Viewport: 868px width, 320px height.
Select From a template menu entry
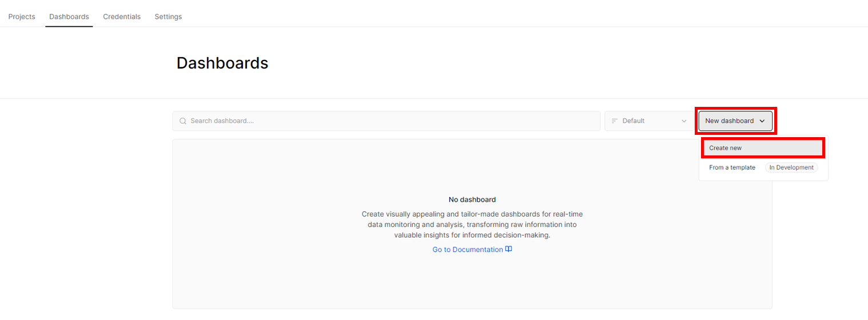click(x=732, y=167)
